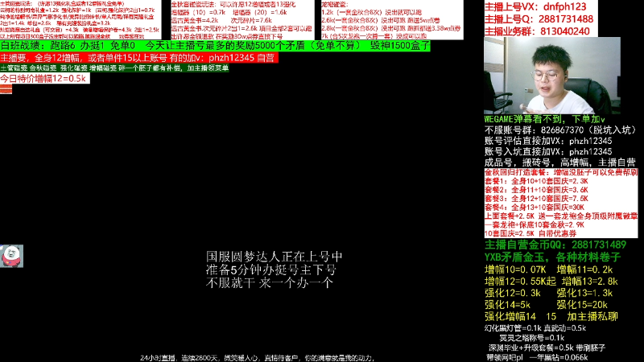Click '金秋套碰瓷玩法' heading line

pos(233,5)
